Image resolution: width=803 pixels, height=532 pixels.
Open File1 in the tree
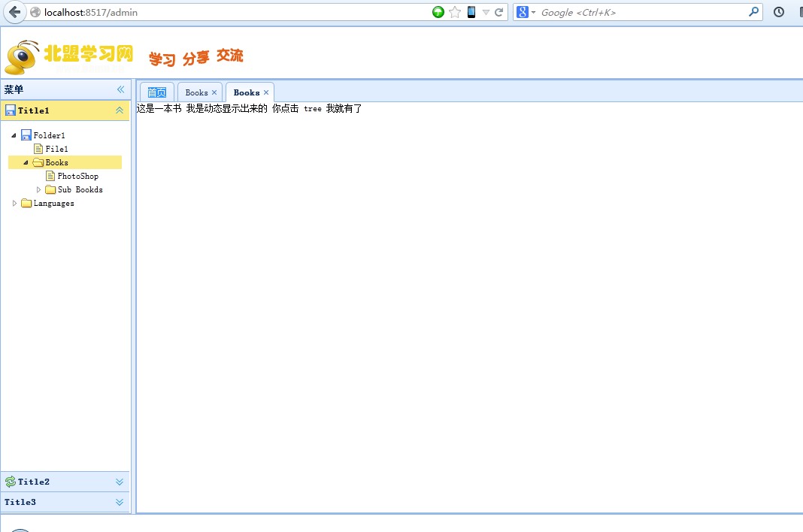(56, 150)
